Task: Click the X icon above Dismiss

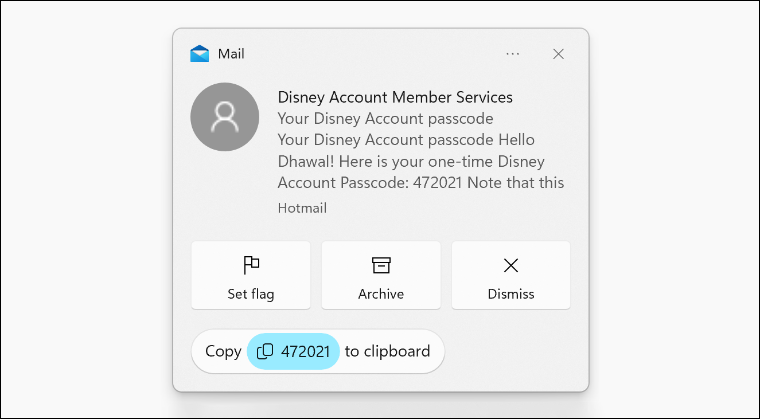Action: (511, 265)
